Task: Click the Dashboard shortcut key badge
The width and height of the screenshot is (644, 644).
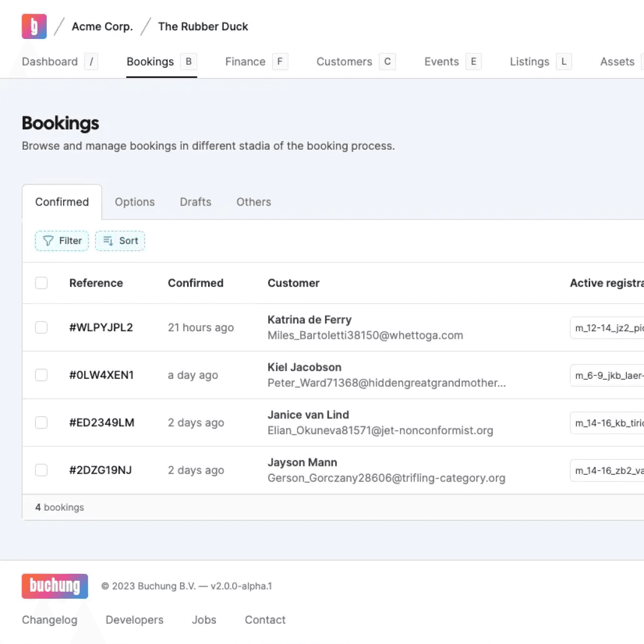Action: 91,62
